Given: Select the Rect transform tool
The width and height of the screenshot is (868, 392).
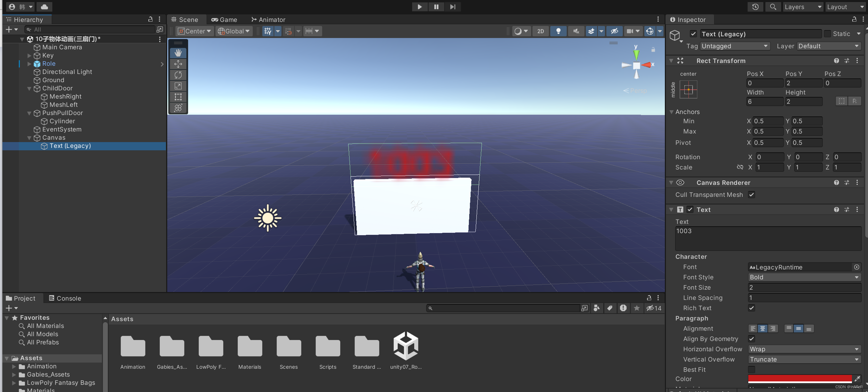Looking at the screenshot, I should click(x=178, y=97).
